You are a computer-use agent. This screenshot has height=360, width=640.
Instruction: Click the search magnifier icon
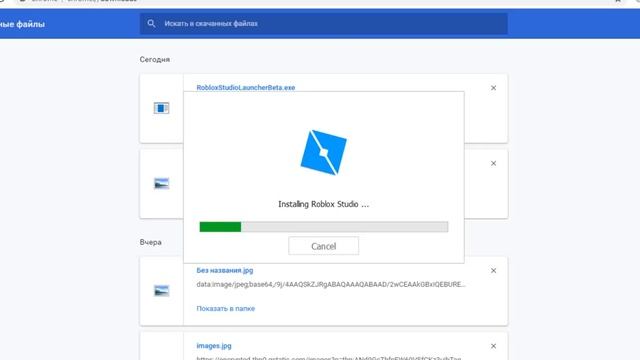[x=151, y=24]
